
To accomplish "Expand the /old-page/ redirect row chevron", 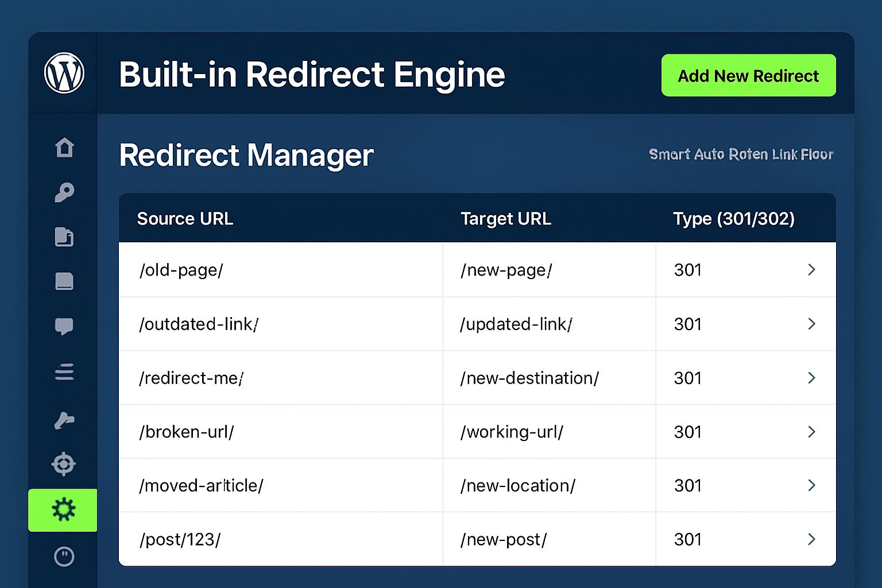I will point(811,269).
